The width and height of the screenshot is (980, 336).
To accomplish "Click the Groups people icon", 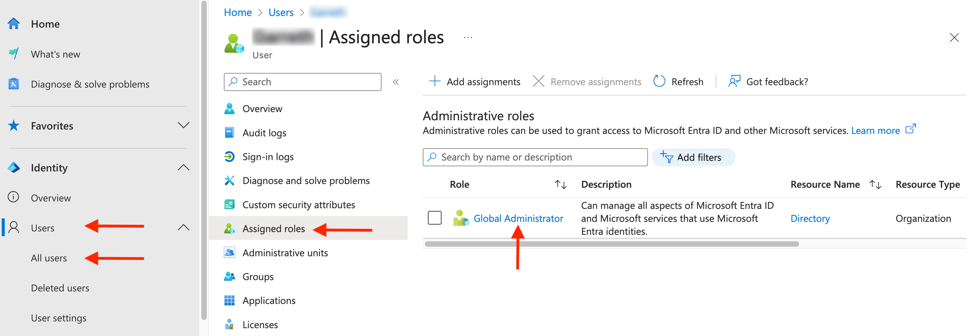I will pos(229,276).
